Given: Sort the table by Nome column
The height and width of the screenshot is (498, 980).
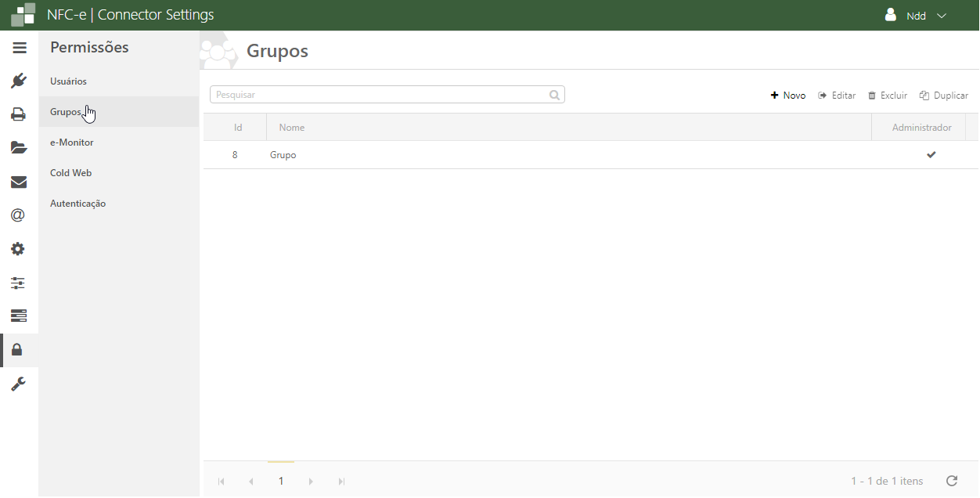Looking at the screenshot, I should [292, 128].
